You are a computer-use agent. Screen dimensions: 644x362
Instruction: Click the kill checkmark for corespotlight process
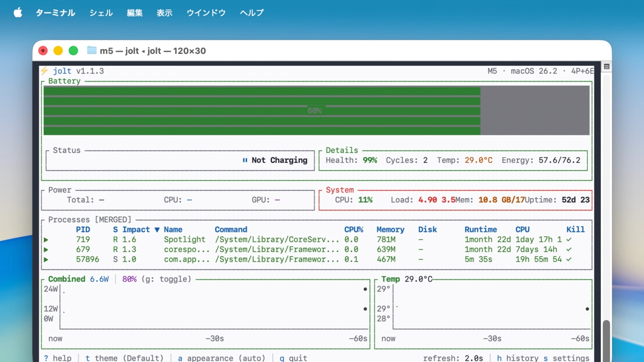point(569,249)
